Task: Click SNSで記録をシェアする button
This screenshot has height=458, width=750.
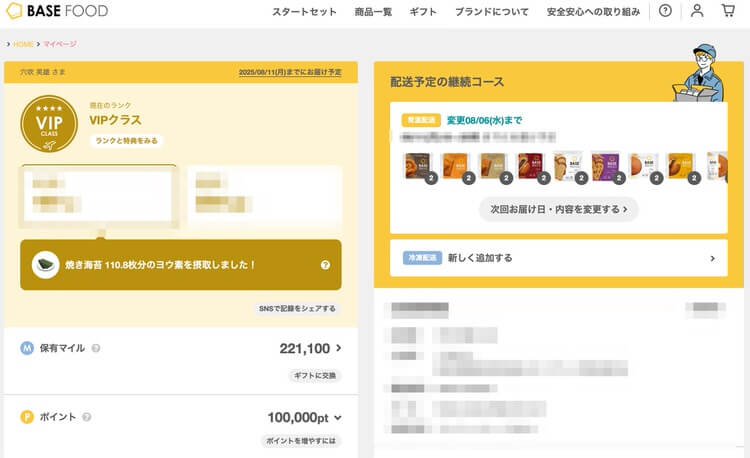Action: pyautogui.click(x=297, y=308)
